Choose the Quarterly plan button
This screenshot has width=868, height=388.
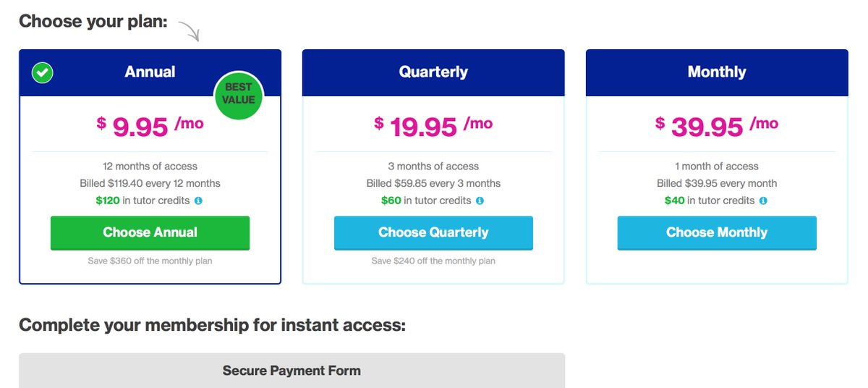[433, 233]
